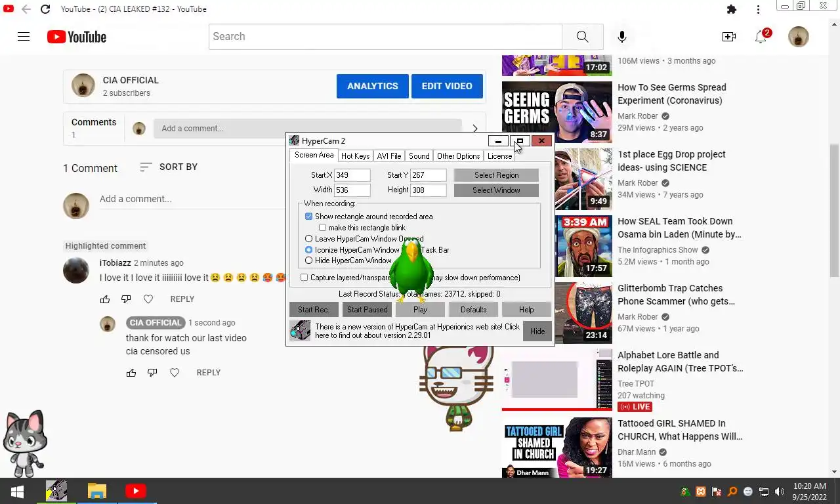Screen dimensions: 840x504
Task: Click the EDIT VIDEO button
Action: coord(447,86)
